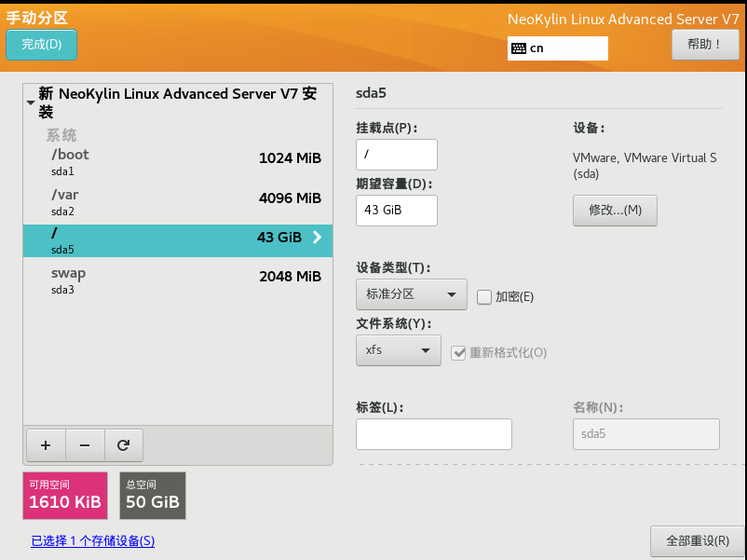The height and width of the screenshot is (560, 747).
Task: Click the 可用空间 1610 KiB available space box
Action: coord(65,496)
